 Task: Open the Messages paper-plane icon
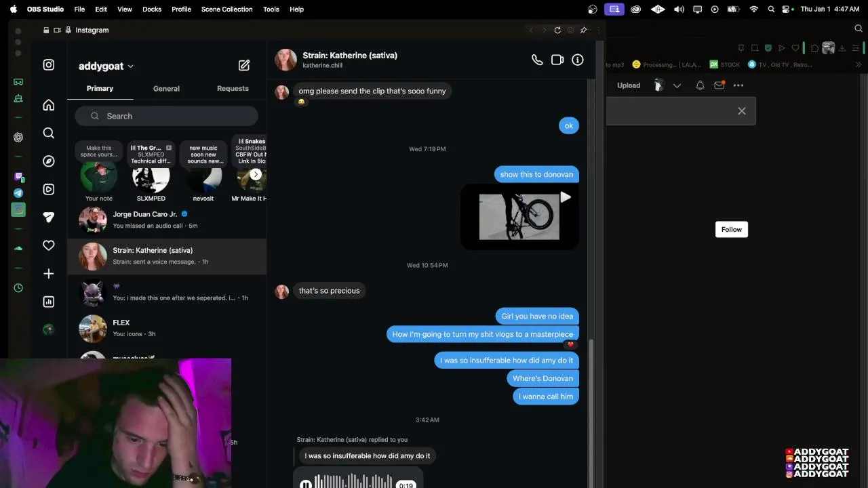[49, 218]
